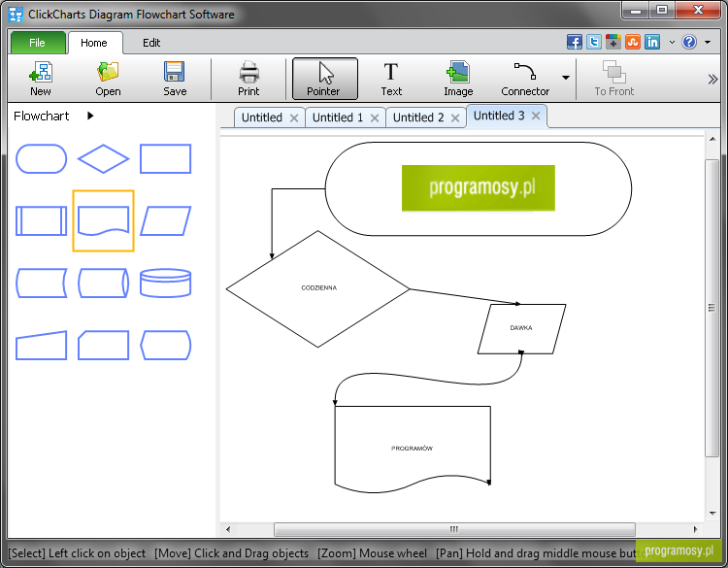Click the To Front button
This screenshot has height=568, width=728.
pyautogui.click(x=613, y=78)
